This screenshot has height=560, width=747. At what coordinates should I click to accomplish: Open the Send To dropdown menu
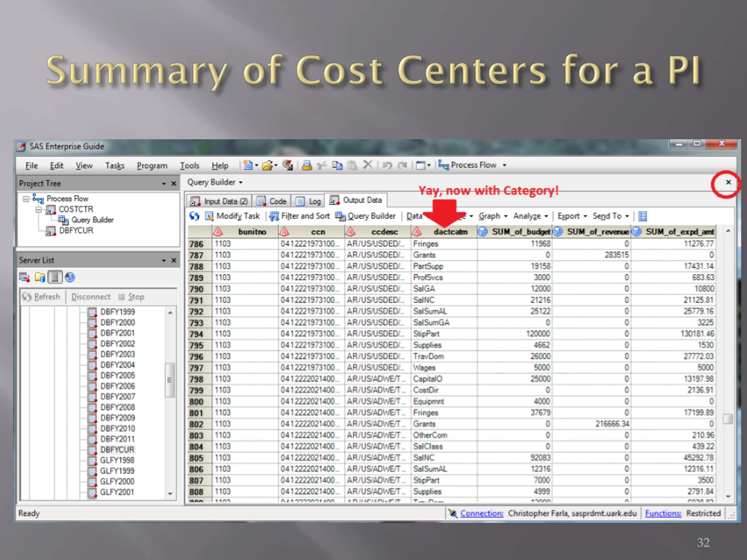[610, 216]
